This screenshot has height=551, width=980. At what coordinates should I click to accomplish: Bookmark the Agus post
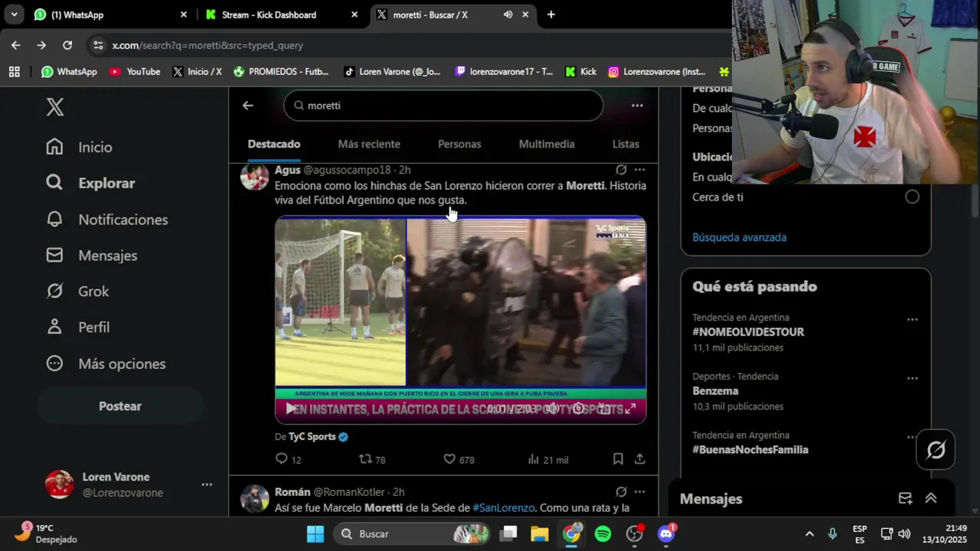tap(618, 459)
